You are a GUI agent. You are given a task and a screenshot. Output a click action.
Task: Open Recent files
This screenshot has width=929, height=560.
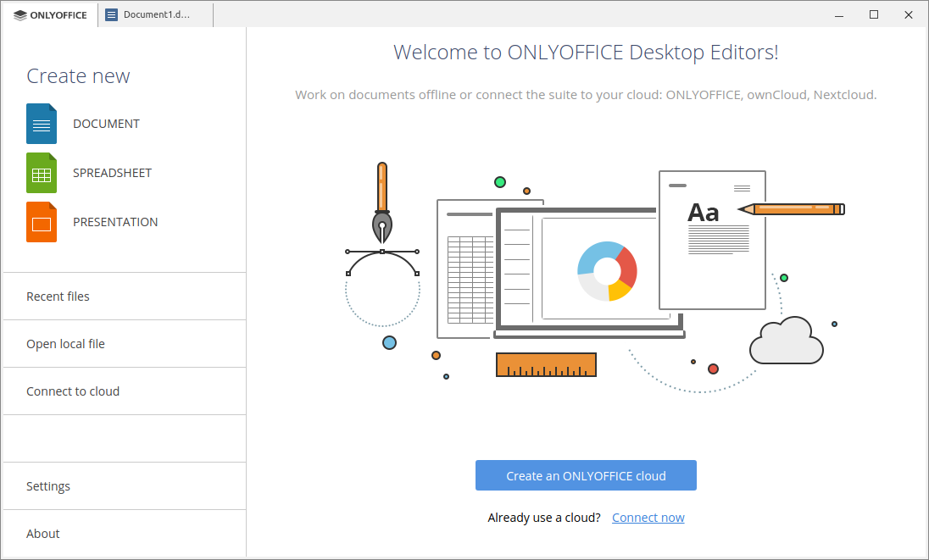[58, 296]
